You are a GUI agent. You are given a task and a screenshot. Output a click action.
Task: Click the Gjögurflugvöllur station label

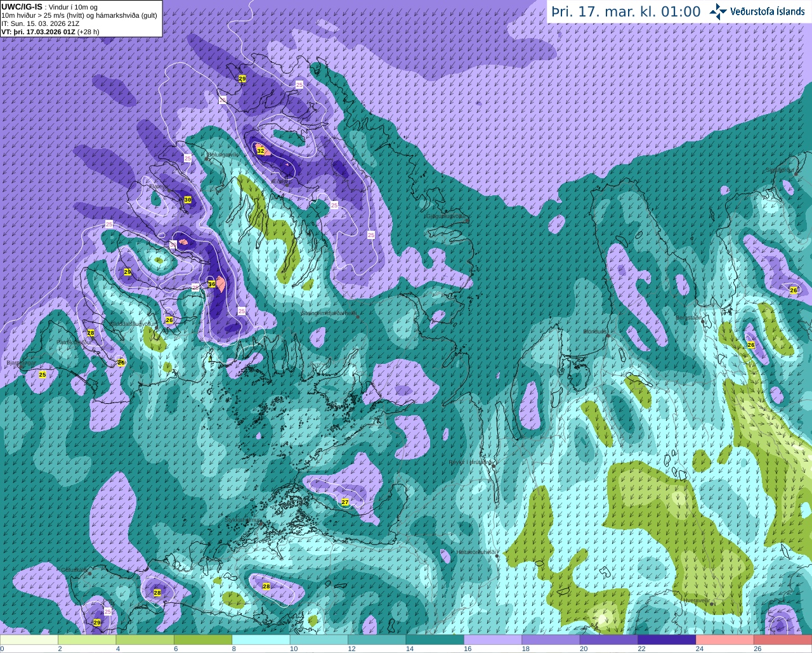point(447,216)
